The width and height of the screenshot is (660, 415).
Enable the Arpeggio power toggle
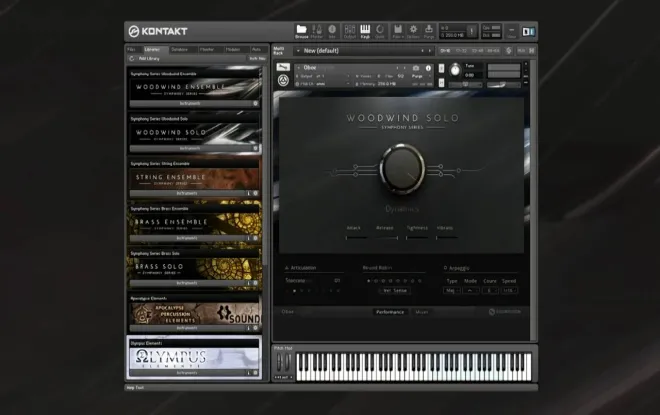point(445,268)
